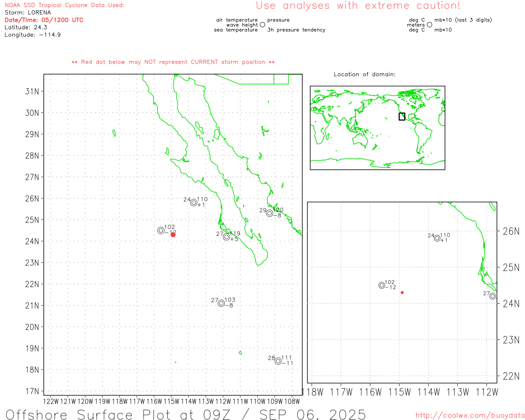Open the coolwx.com/buoydata link
The image size is (525, 420).
tap(470, 415)
